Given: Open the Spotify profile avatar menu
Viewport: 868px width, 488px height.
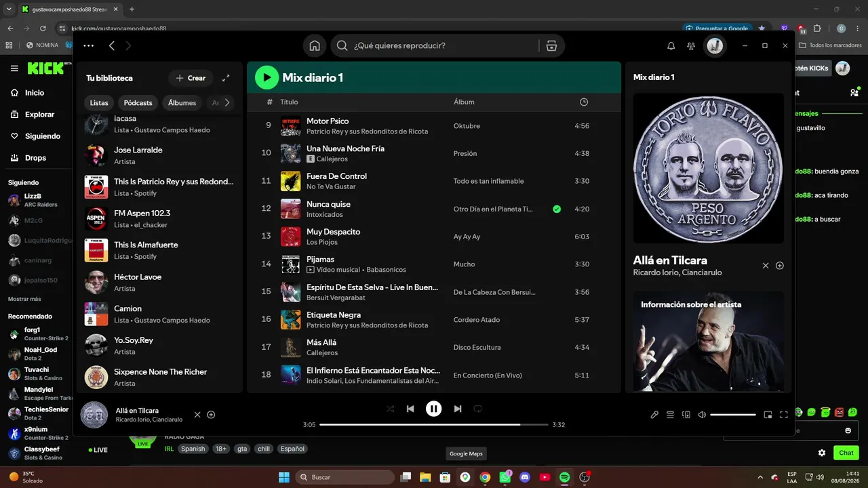Looking at the screenshot, I should tap(715, 45).
